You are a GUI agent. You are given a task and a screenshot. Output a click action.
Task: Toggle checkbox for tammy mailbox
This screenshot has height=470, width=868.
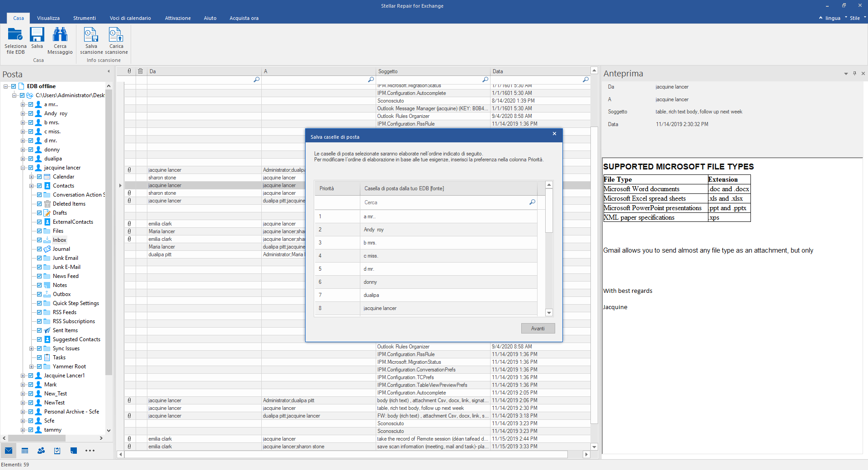coord(31,430)
